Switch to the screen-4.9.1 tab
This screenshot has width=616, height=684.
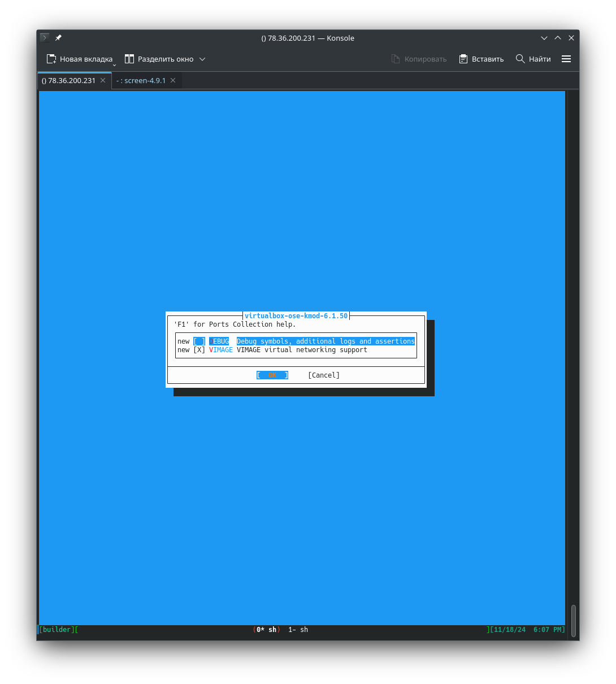pos(141,80)
